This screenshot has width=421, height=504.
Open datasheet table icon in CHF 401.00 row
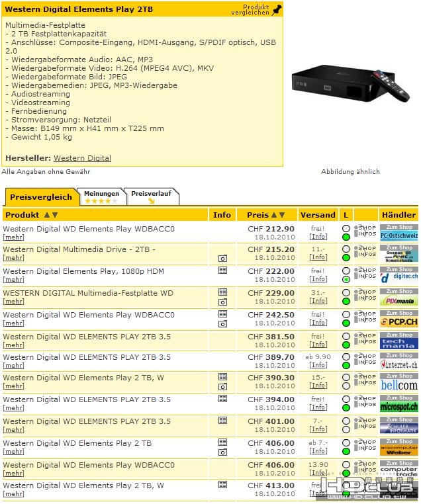click(222, 421)
